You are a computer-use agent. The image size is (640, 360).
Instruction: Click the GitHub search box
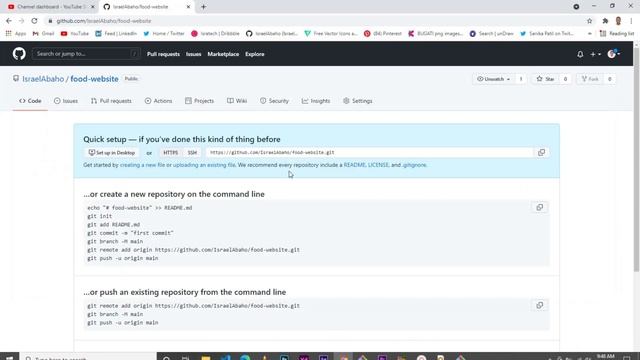click(x=86, y=54)
